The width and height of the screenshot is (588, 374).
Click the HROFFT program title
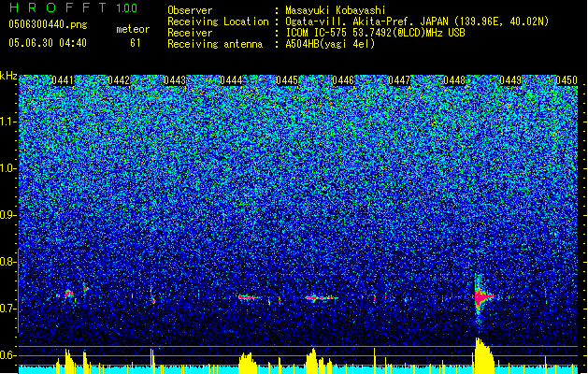60,7
